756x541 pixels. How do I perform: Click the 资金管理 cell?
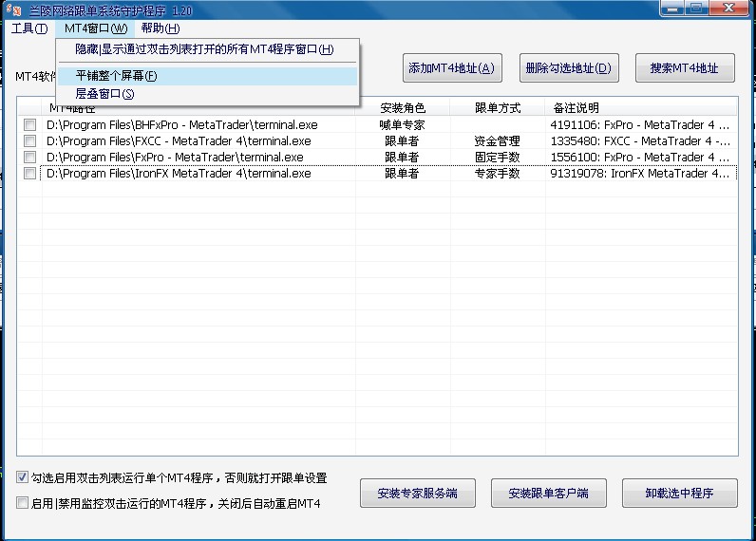(497, 141)
